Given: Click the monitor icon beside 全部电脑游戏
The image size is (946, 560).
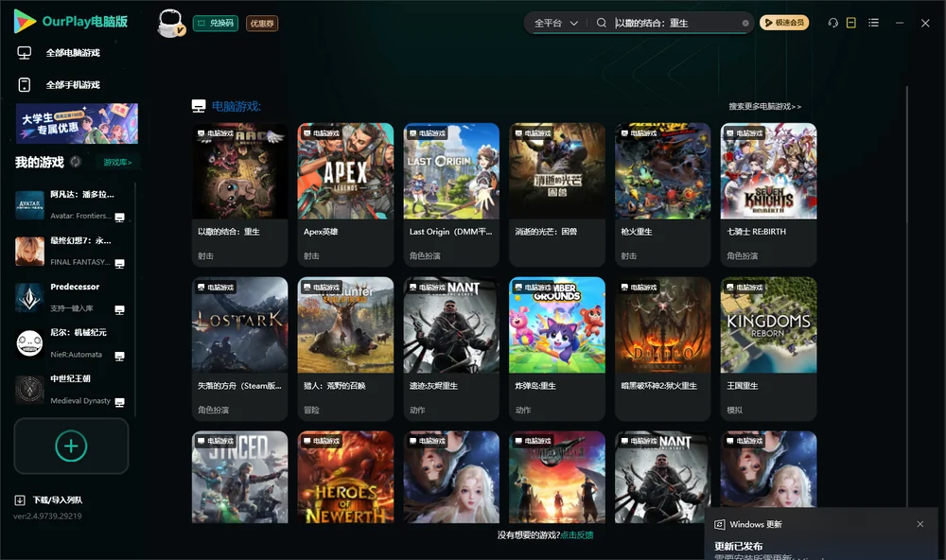Looking at the screenshot, I should point(25,53).
